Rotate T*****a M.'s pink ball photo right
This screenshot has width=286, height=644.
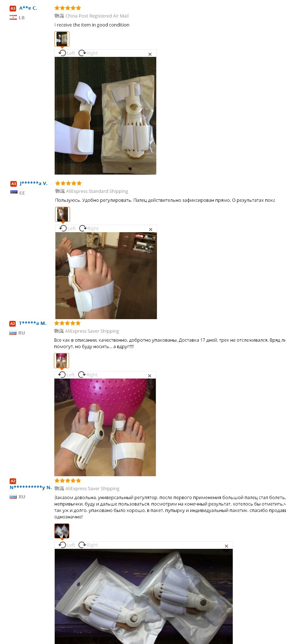[88, 375]
